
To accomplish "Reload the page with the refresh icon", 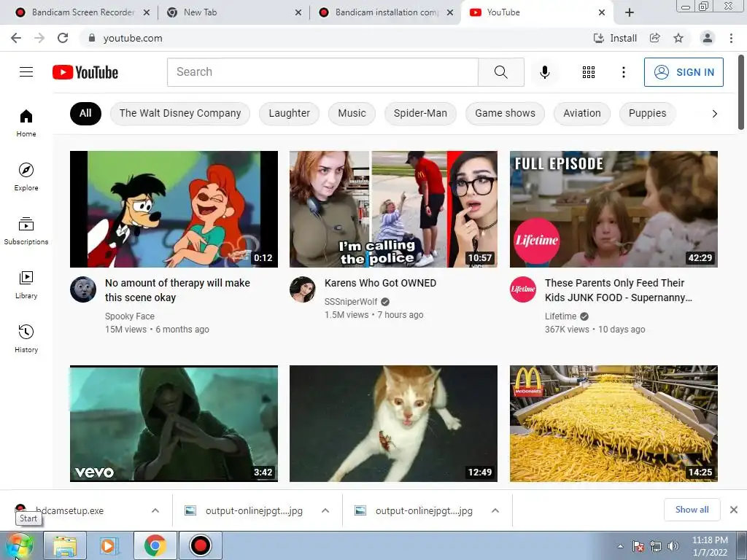I will [63, 38].
